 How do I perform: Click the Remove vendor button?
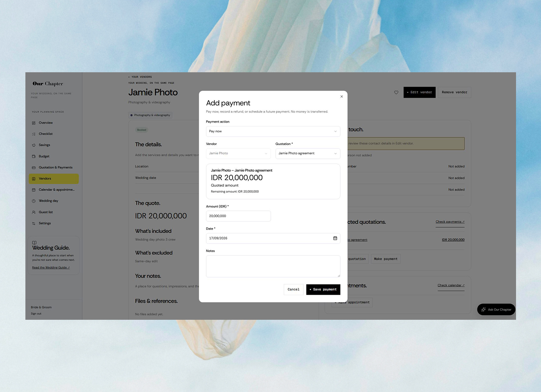(x=454, y=92)
